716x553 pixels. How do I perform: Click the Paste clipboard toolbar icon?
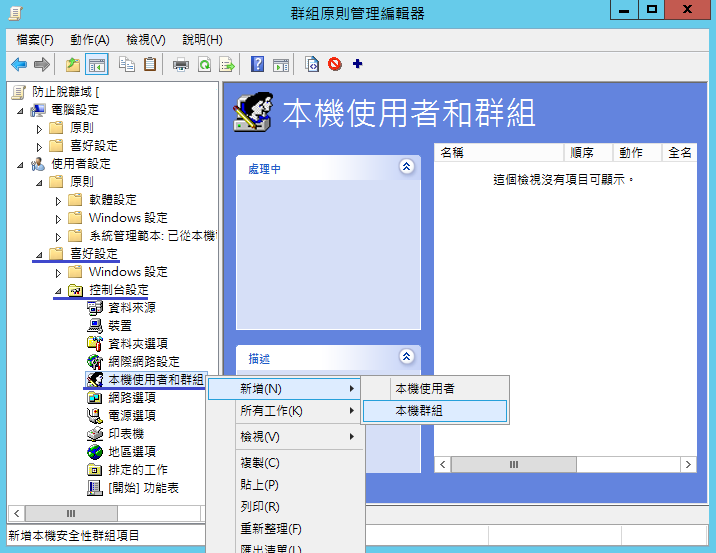click(x=150, y=64)
